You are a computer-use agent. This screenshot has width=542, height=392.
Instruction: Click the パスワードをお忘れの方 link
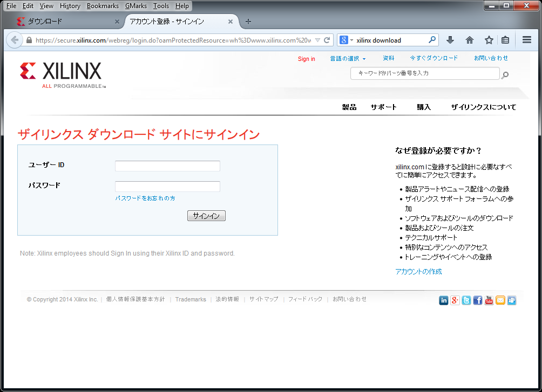[145, 198]
